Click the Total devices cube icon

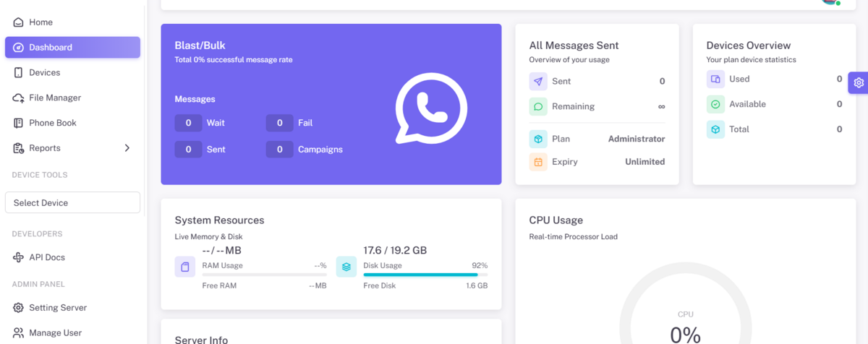pos(715,129)
